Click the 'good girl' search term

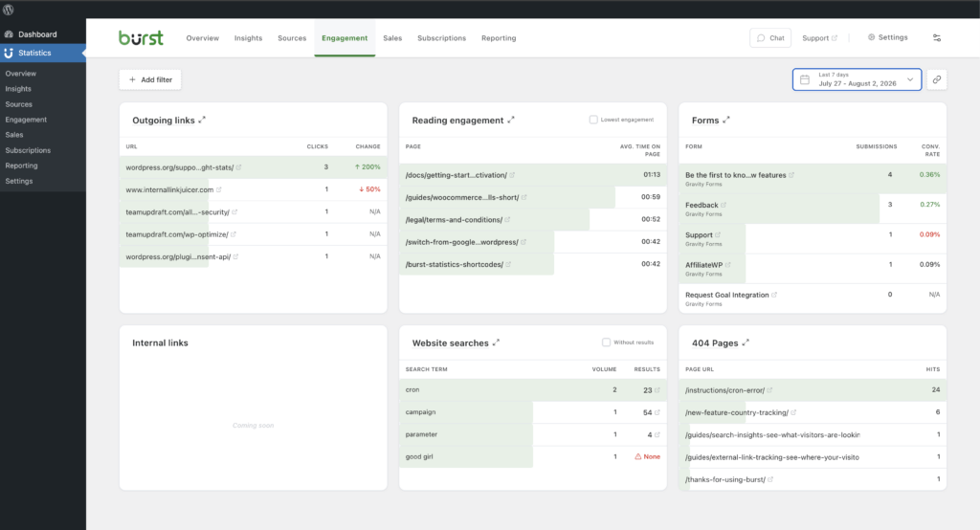(419, 457)
